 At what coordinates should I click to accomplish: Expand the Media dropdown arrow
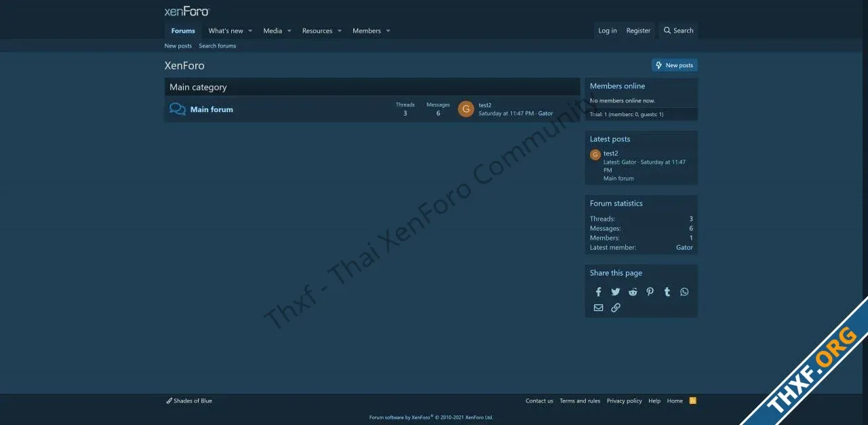(289, 31)
